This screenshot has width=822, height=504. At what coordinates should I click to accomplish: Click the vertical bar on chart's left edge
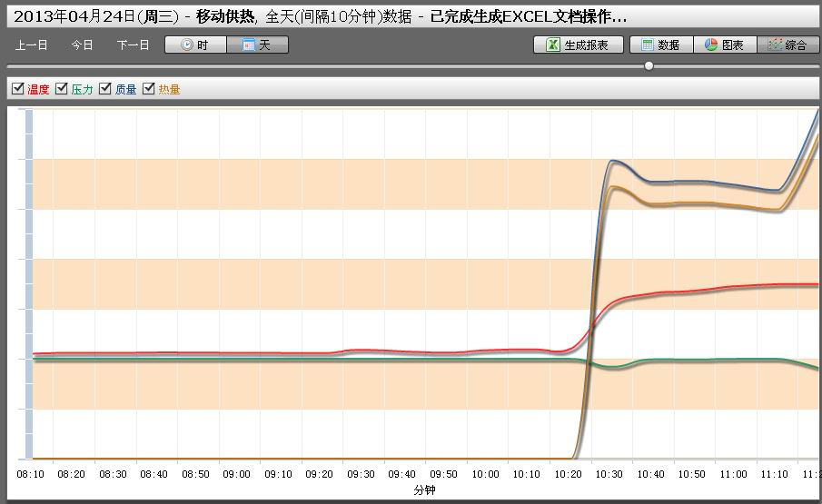28,282
